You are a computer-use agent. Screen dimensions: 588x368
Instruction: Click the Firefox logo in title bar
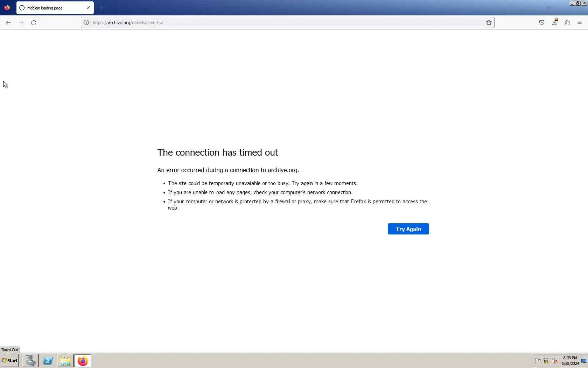[x=7, y=7]
